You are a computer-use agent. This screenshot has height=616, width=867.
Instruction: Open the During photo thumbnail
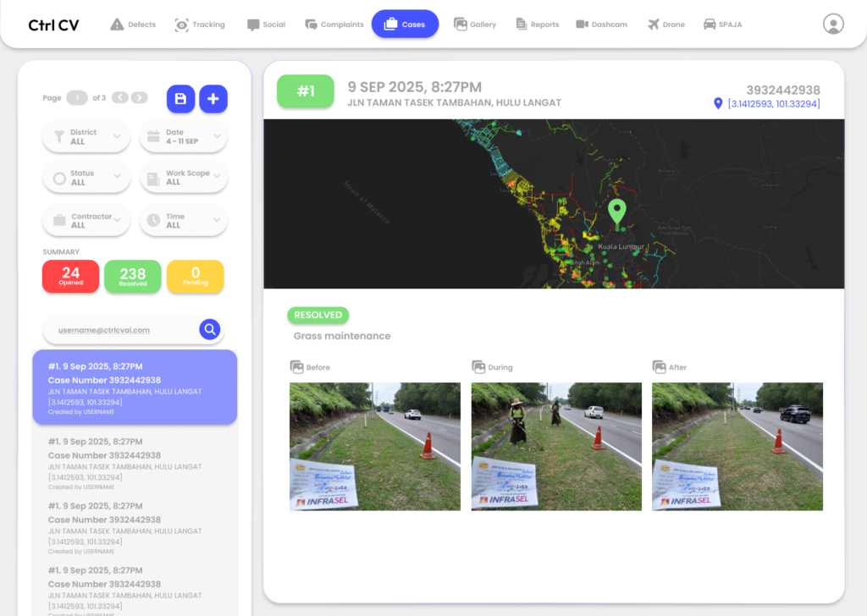click(x=556, y=446)
